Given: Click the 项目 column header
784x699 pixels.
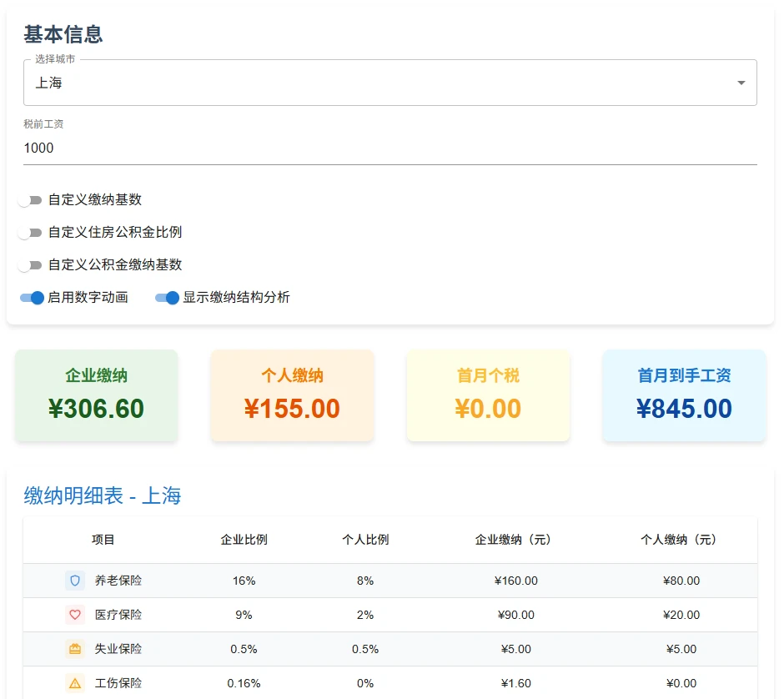Looking at the screenshot, I should pyautogui.click(x=103, y=540).
